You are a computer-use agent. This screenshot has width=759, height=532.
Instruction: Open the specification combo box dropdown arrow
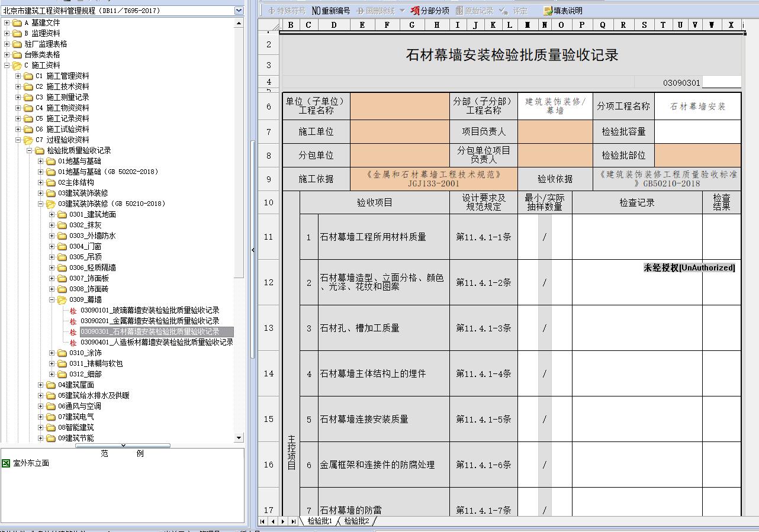pyautogui.click(x=239, y=11)
